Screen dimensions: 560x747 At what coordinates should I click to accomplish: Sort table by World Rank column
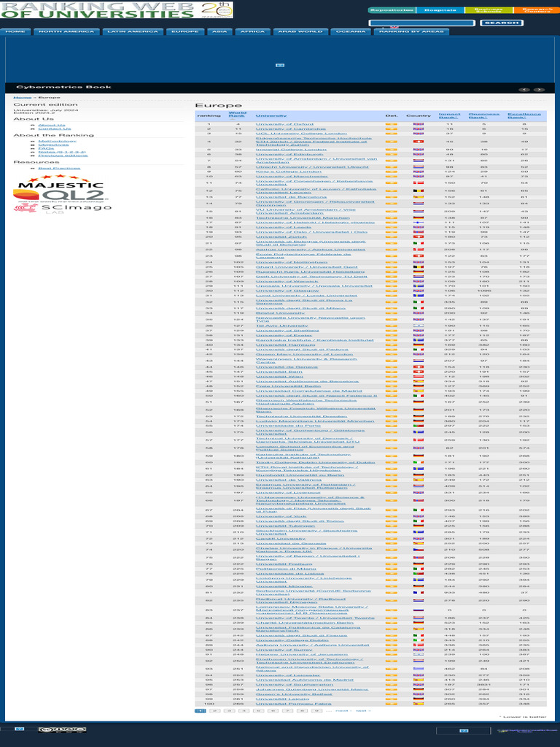[x=237, y=115]
